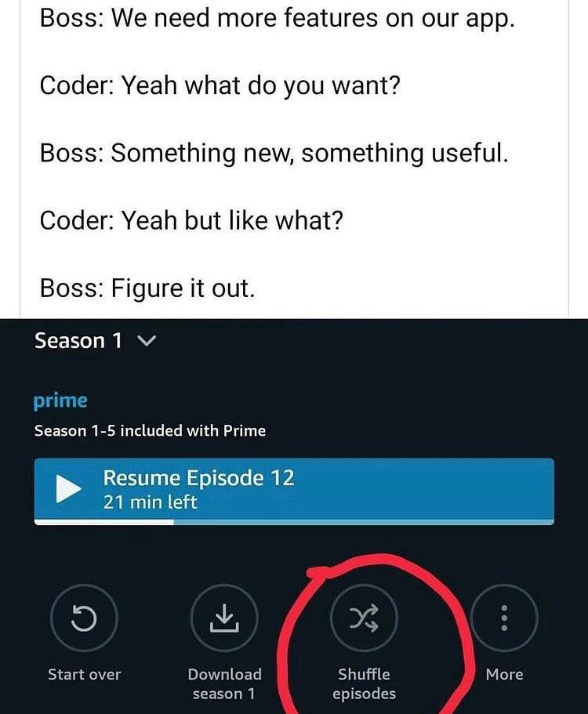This screenshot has width=588, height=714.
Task: Select the Shuffle episodes text label
Action: [x=364, y=684]
